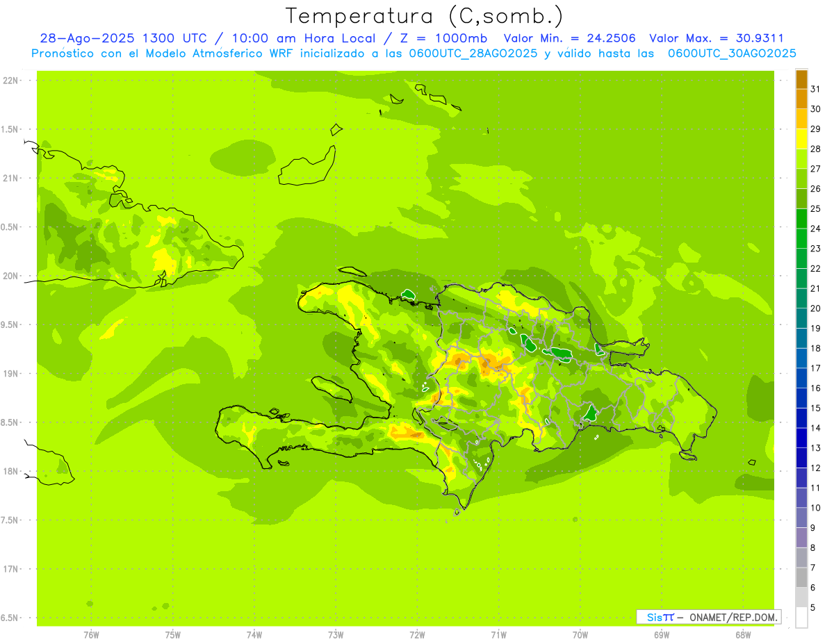Screen dimensions: 834x644
Task: Pick the dark orange swatch above 31
Action: (x=801, y=79)
